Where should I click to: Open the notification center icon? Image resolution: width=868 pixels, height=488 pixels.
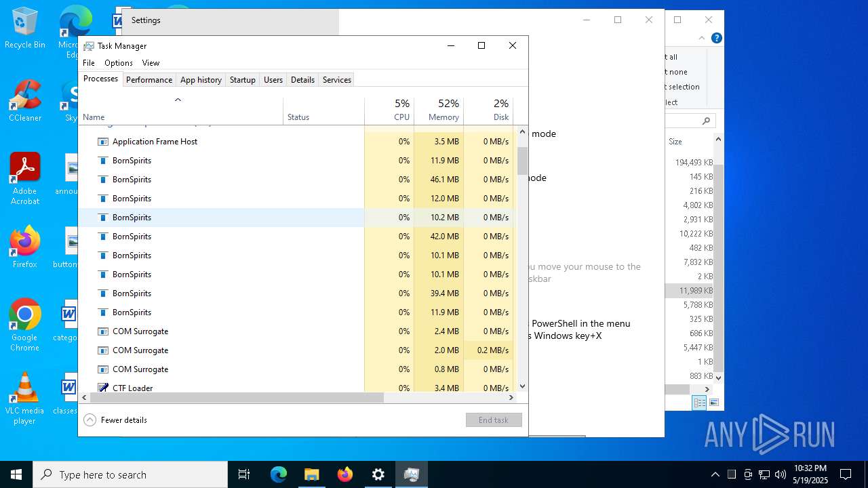click(846, 474)
